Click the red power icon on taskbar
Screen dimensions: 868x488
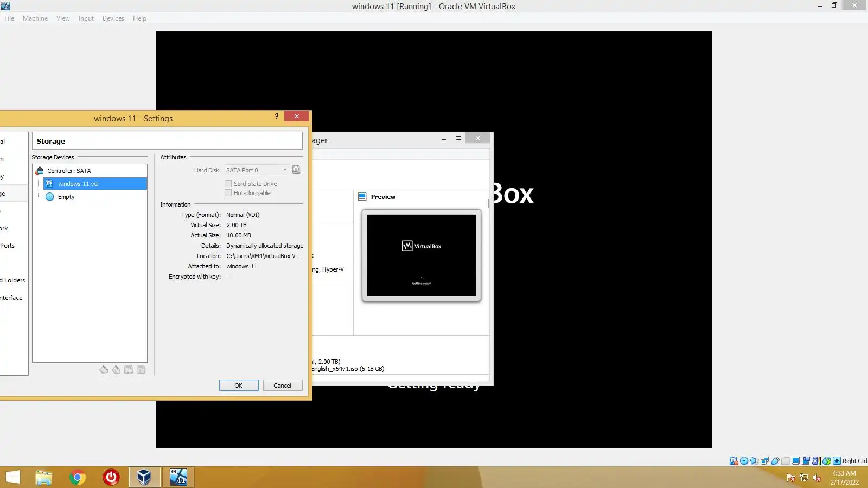click(111, 477)
